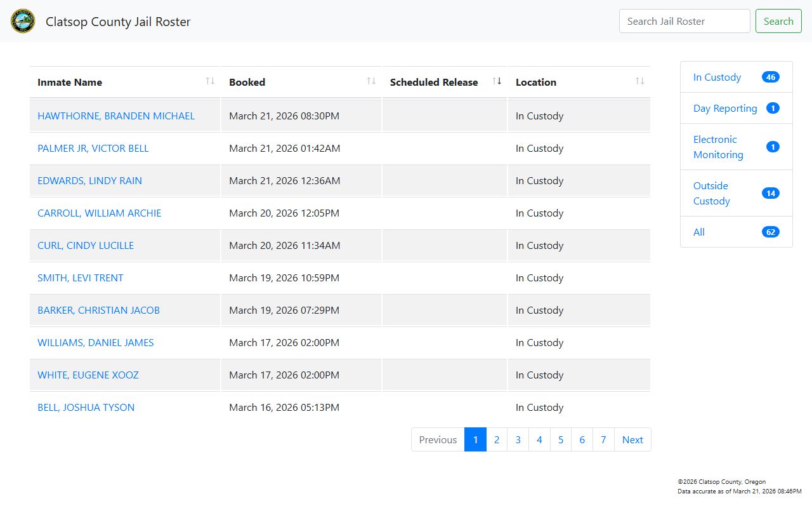This screenshot has height=508, width=812.
Task: View Curl, Cindy Lucille inmate page
Action: (x=86, y=246)
